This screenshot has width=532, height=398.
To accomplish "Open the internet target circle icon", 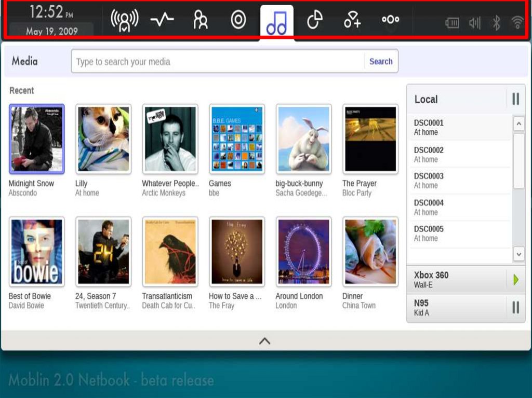I will coord(238,20).
